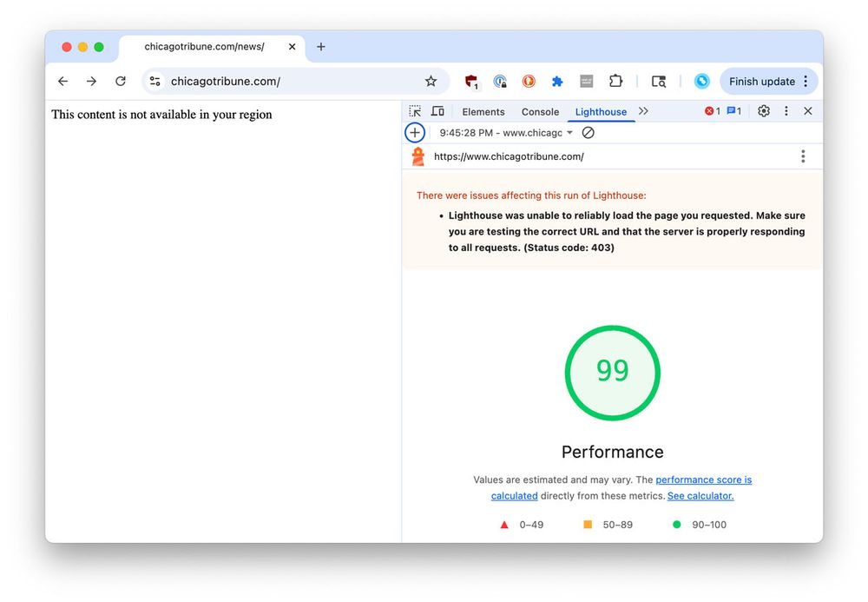Click the https://www.chicagotribune.com/ report URL

coord(509,156)
